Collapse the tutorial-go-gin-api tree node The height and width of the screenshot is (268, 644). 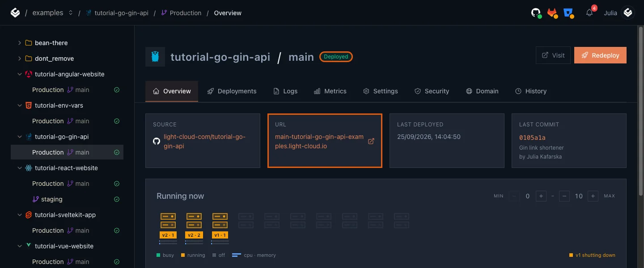19,137
